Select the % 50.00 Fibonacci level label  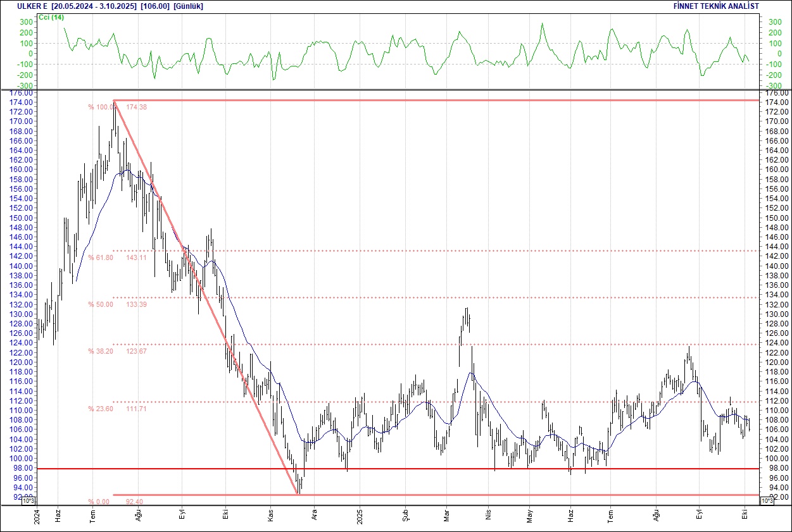pyautogui.click(x=100, y=304)
